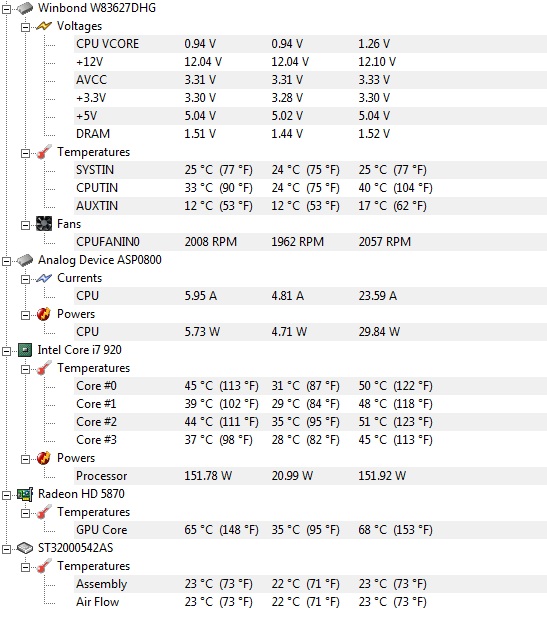Viewport: 547px width, 620px height.
Task: Select the Processor power row
Action: 310,476
